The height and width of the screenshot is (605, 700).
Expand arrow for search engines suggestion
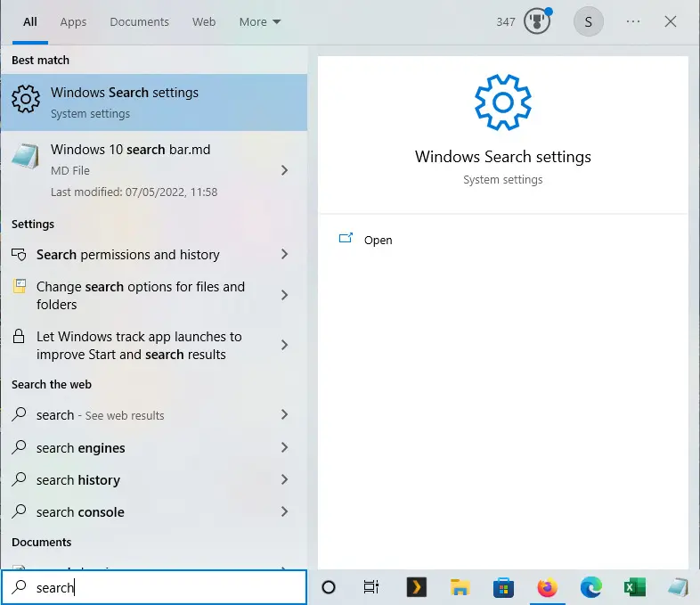[x=284, y=447]
